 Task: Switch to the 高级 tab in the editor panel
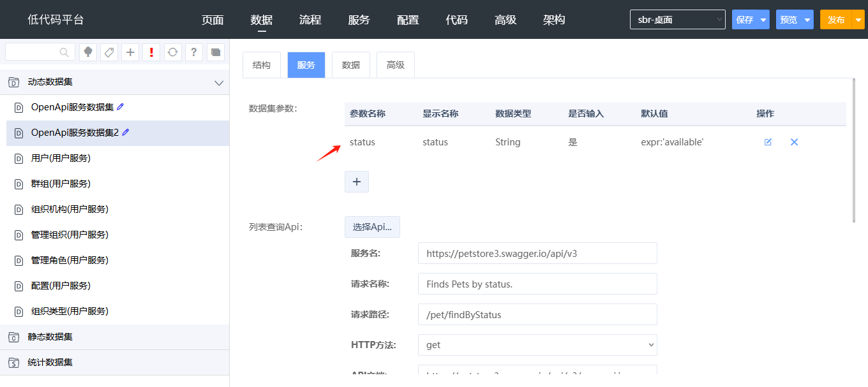396,65
